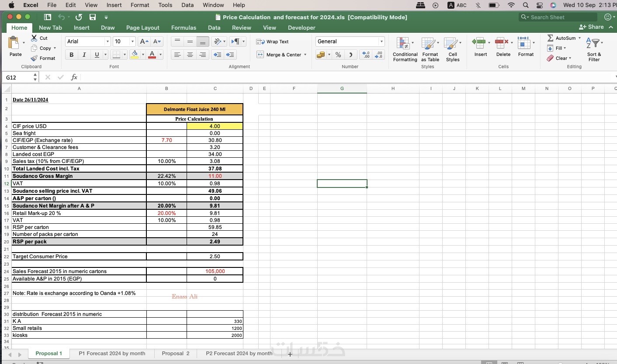Screen dimensions: 617x364
Task: Toggle Wrap Text for the cell
Action: point(272,42)
